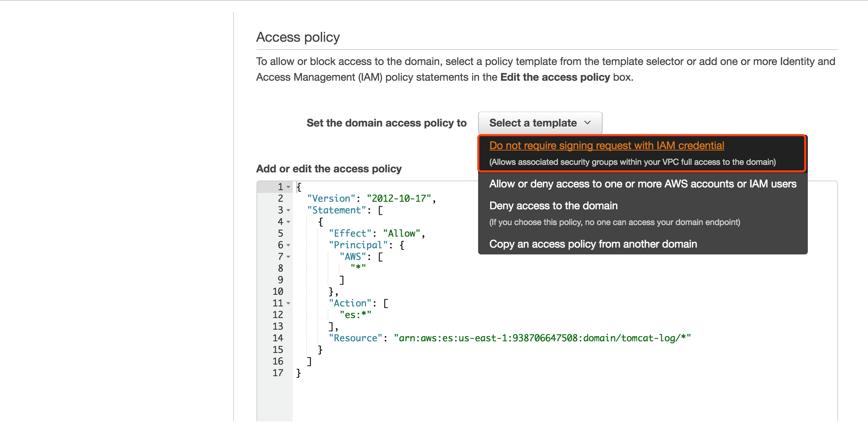Click the "es:*" action value in editor
This screenshot has height=422, width=868.
tap(355, 315)
